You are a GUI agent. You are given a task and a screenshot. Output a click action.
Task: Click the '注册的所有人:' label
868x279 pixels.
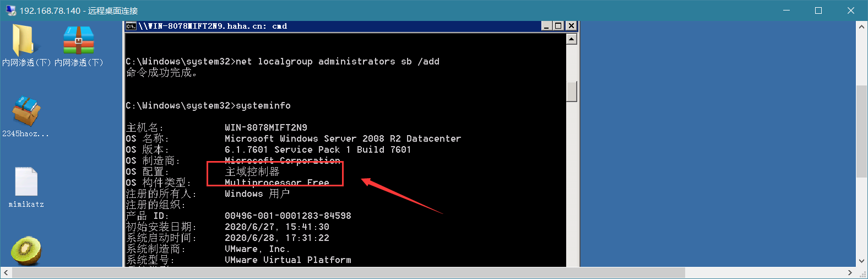coord(161,194)
